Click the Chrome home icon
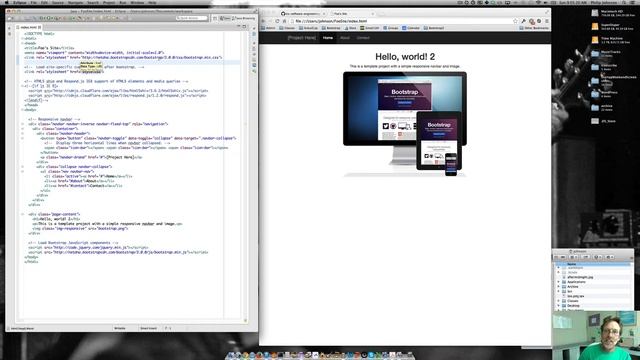This screenshot has height=360, width=640. tap(284, 21)
